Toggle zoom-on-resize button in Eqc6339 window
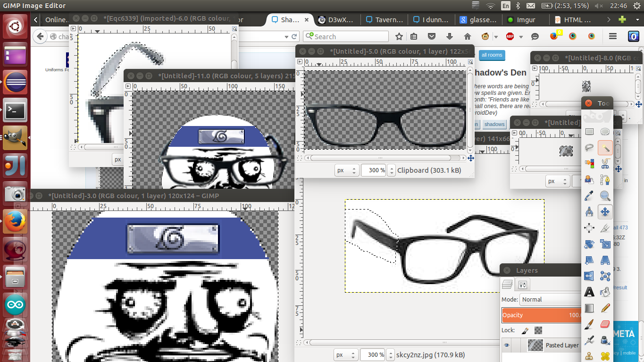Image resolution: width=644 pixels, height=362 pixels. (x=234, y=29)
